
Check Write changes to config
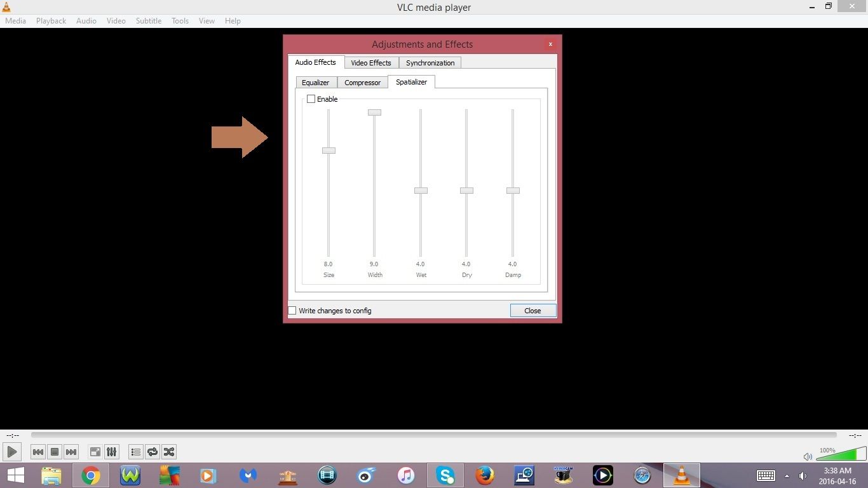(x=292, y=310)
